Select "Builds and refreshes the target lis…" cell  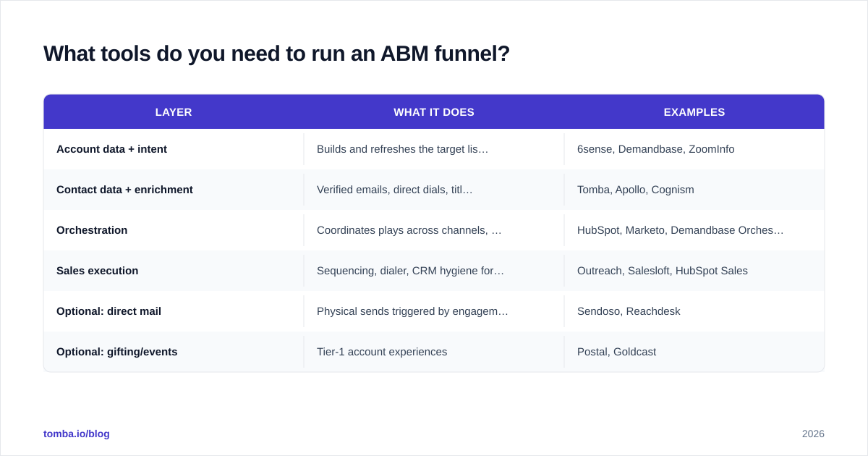pyautogui.click(x=434, y=149)
